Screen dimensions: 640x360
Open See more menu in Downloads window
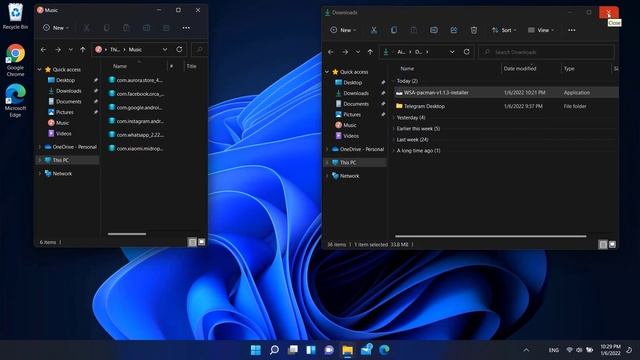[571, 30]
